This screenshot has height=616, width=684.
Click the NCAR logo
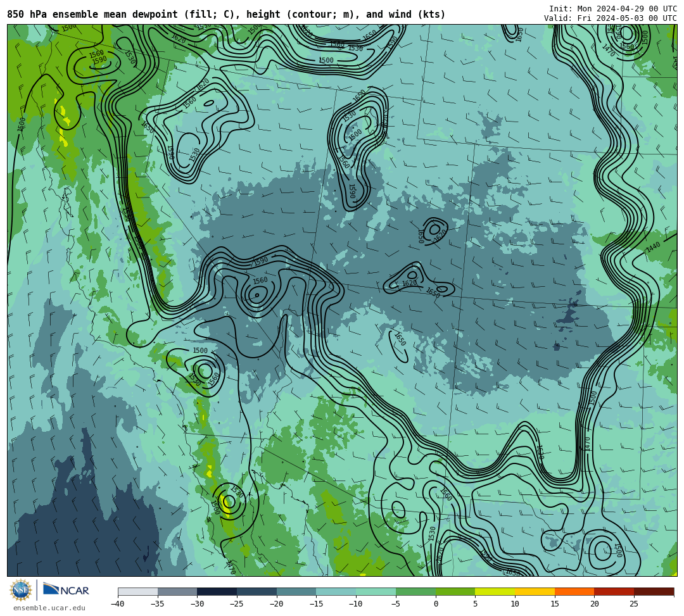66,590
